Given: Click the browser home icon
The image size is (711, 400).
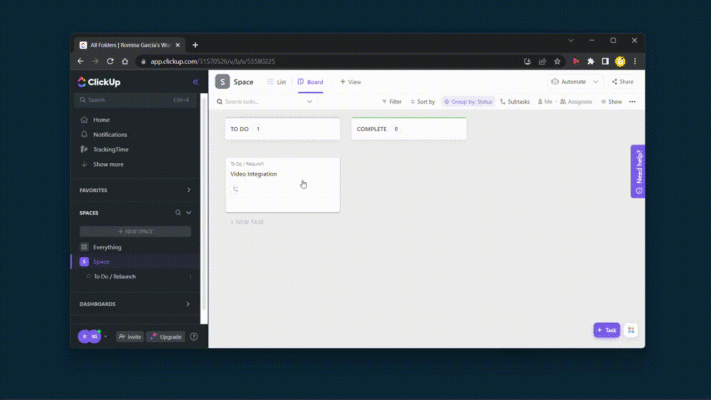Looking at the screenshot, I should [125, 61].
